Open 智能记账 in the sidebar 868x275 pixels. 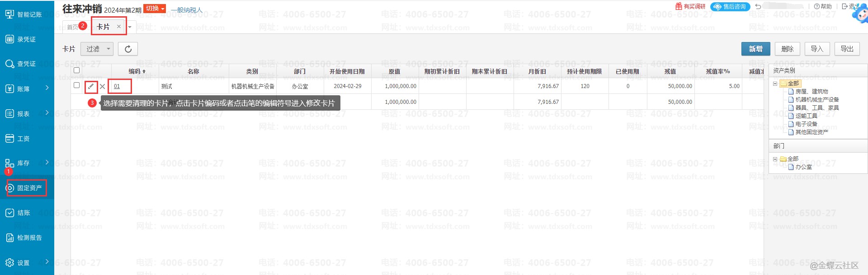click(x=29, y=14)
